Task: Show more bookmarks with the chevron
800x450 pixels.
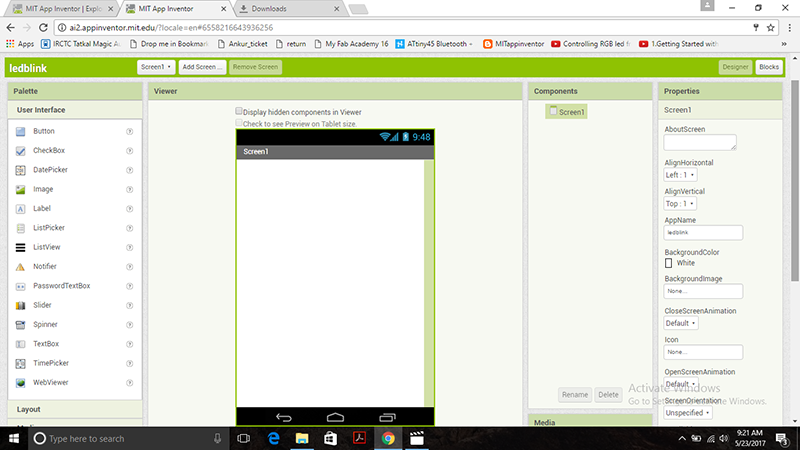Action: (784, 44)
